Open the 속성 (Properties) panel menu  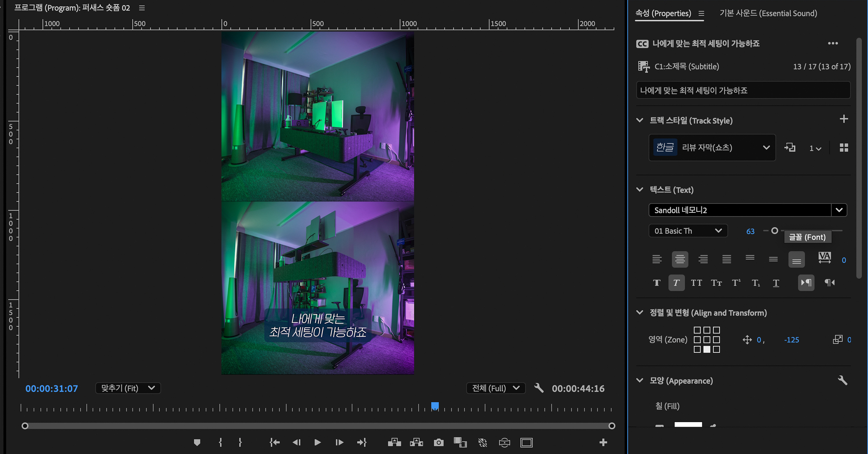coord(701,14)
